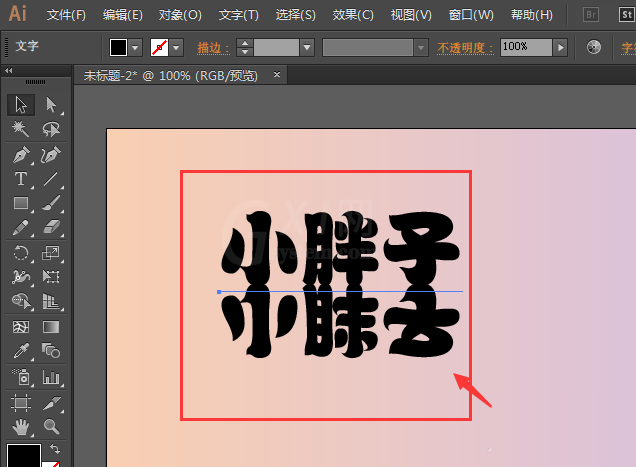This screenshot has height=467, width=636.
Task: Select the Artboard tool
Action: 21,403
